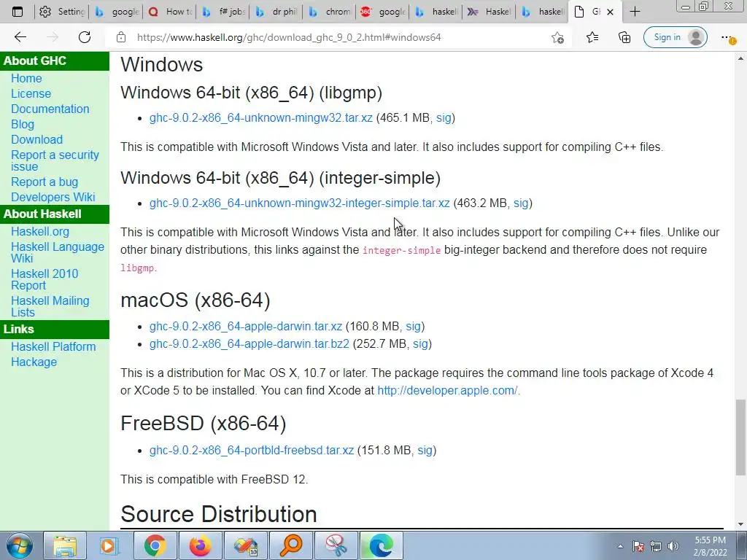Switch to the purple Haskell logo tab
This screenshot has height=560, width=747.
(x=489, y=12)
